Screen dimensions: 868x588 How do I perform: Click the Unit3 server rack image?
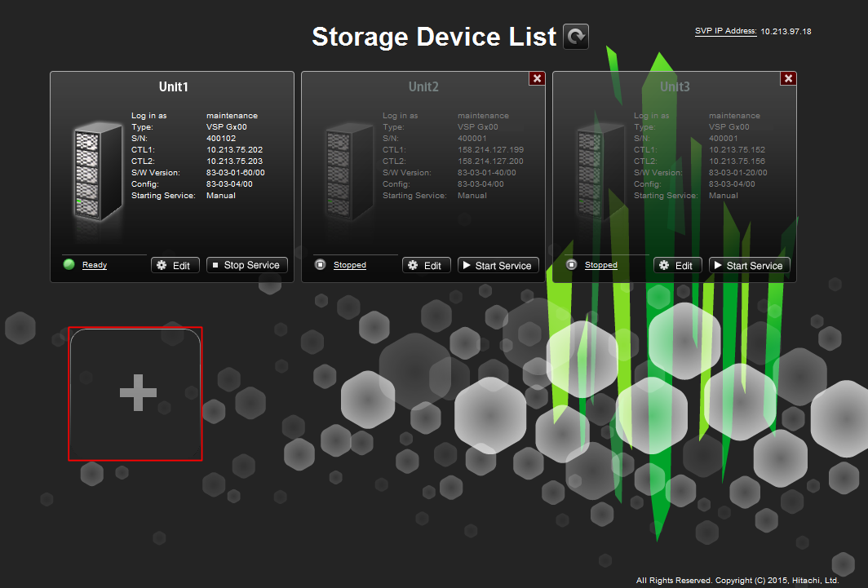600,171
